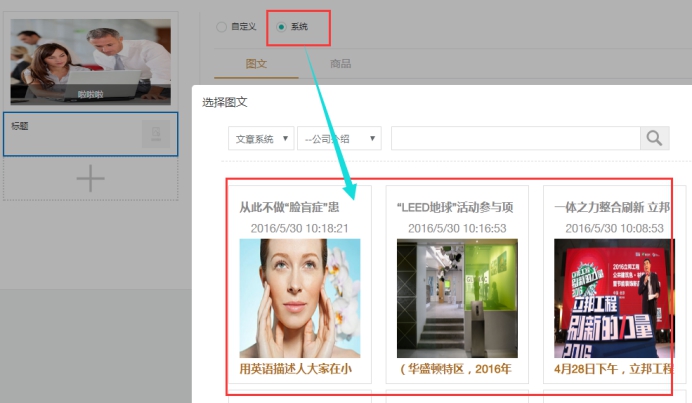Select the 标题 item box
This screenshot has height=403, width=692.
pyautogui.click(x=90, y=134)
